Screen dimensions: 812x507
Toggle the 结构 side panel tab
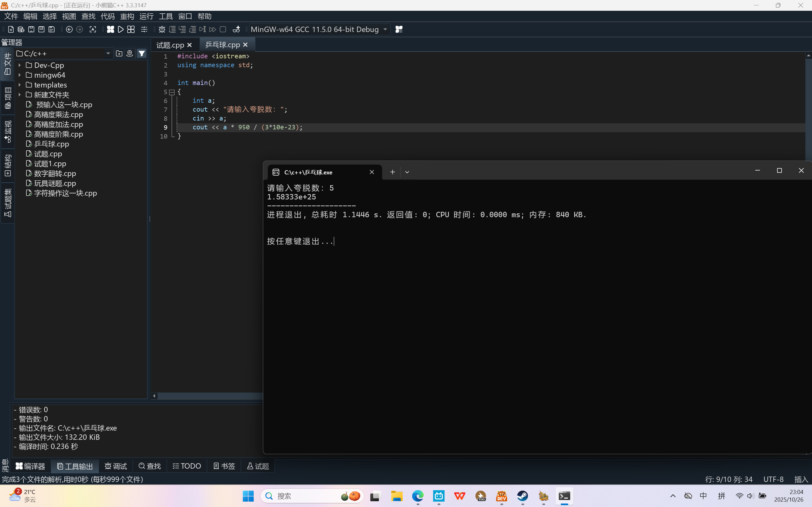(7, 166)
